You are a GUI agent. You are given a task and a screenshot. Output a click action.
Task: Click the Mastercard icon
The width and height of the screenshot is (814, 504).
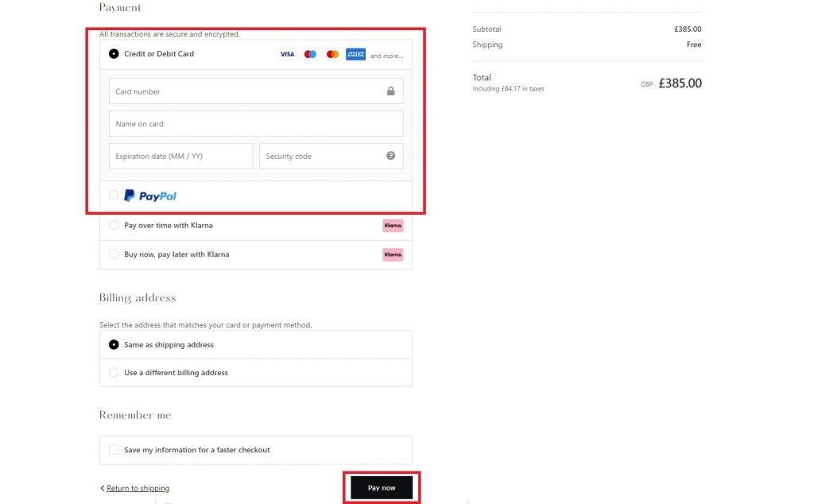tap(332, 55)
